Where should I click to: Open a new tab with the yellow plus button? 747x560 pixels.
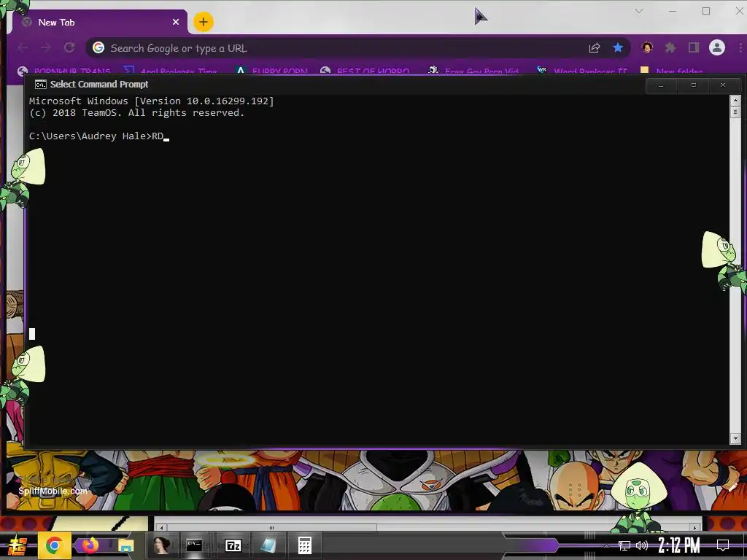(x=204, y=22)
